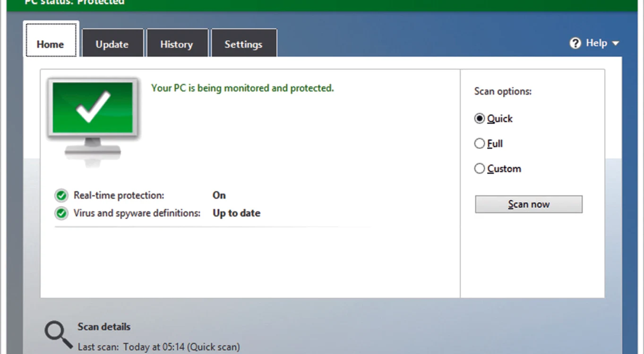
Task: Click the 'PC status: Protected' title text
Action: (x=74, y=2)
